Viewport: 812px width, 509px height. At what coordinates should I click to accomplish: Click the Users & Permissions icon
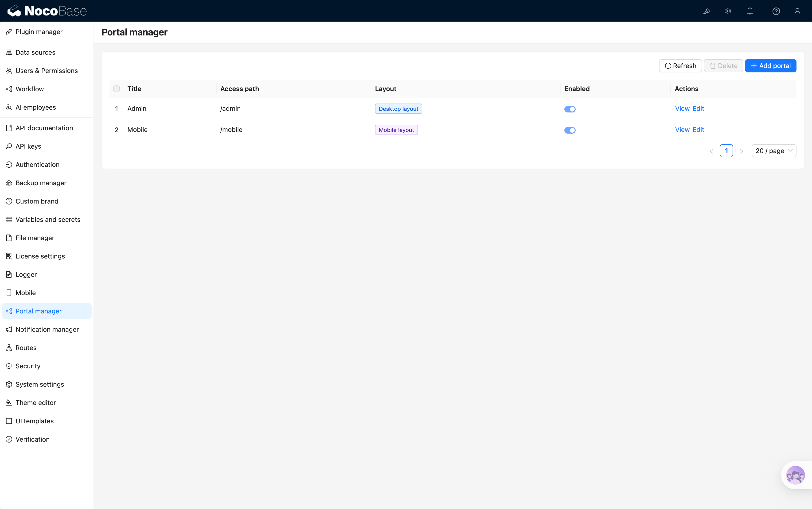pyautogui.click(x=9, y=71)
